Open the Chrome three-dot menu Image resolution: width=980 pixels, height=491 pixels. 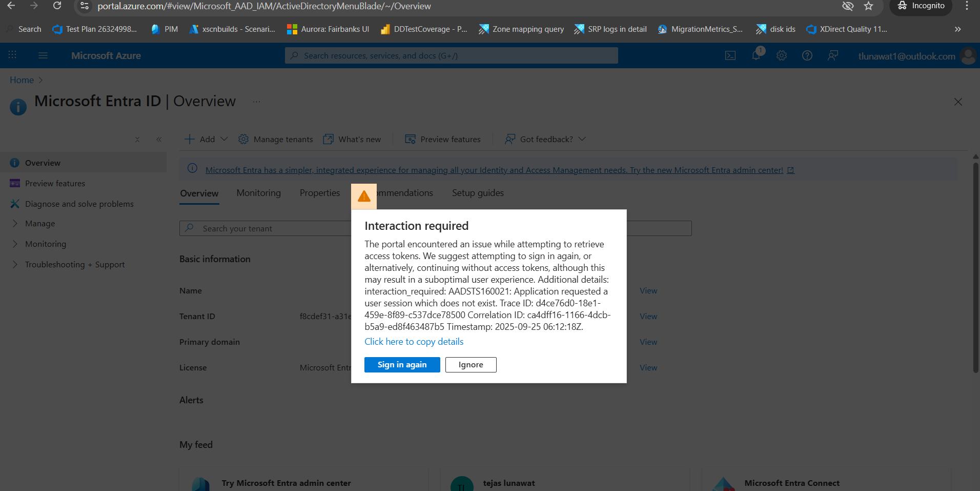(x=967, y=6)
